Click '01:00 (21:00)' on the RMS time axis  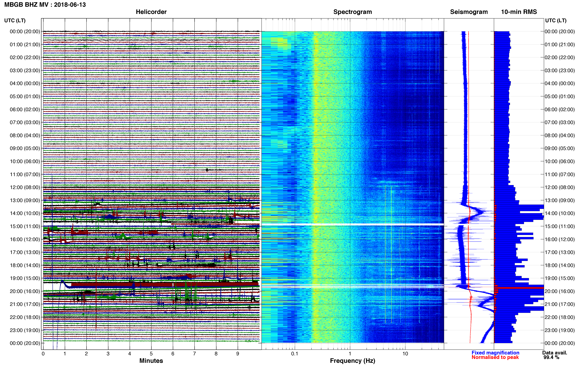coord(560,45)
